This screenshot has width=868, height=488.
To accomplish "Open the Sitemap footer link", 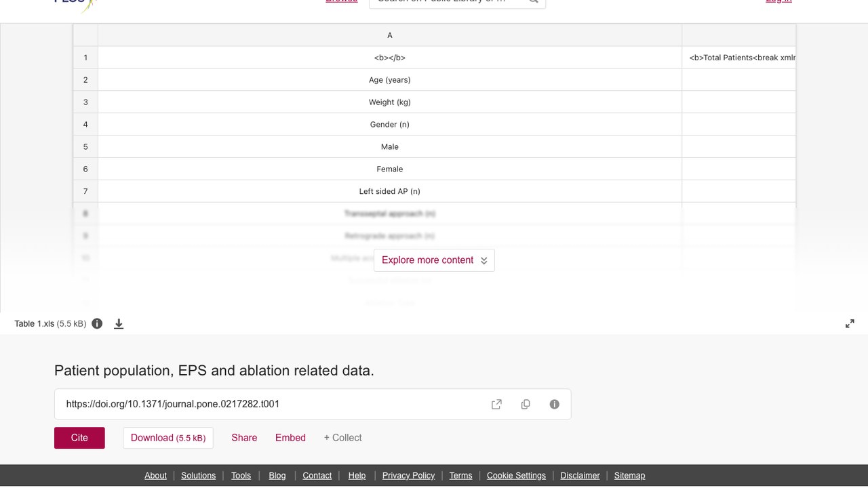I will (x=629, y=476).
